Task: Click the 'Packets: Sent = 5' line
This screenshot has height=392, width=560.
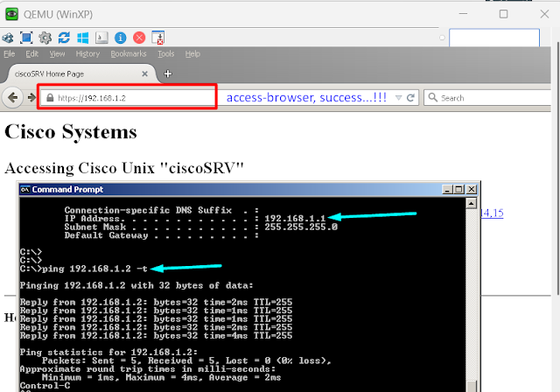Action: [x=186, y=361]
